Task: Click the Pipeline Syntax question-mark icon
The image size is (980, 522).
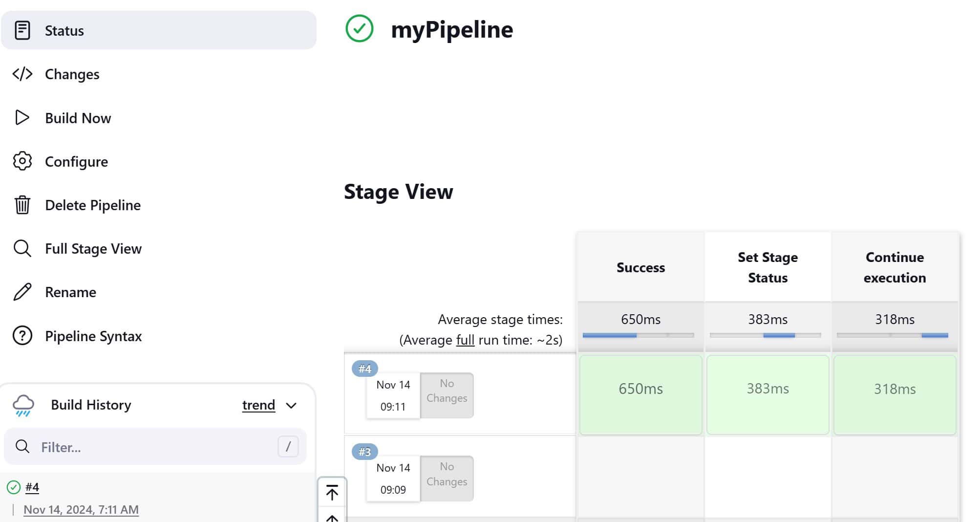Action: coord(22,336)
